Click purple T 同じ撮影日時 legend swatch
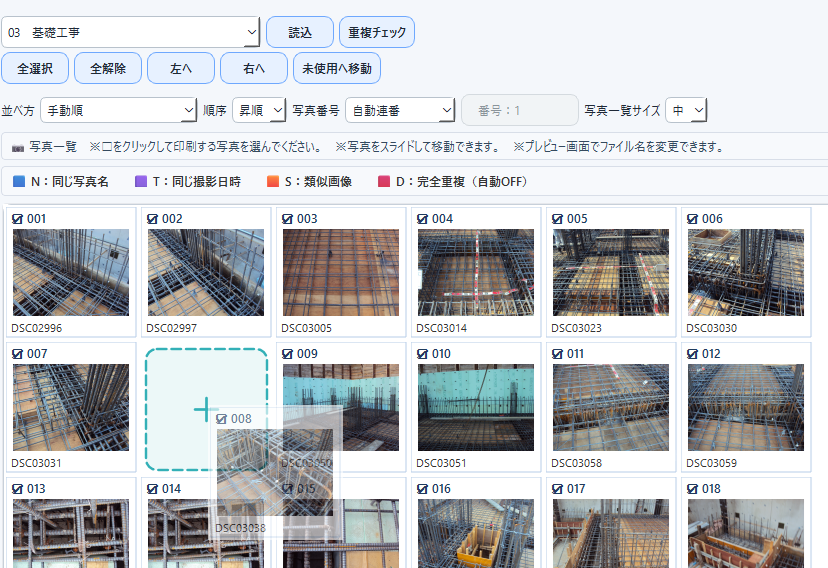This screenshot has height=568, width=828. (x=141, y=182)
